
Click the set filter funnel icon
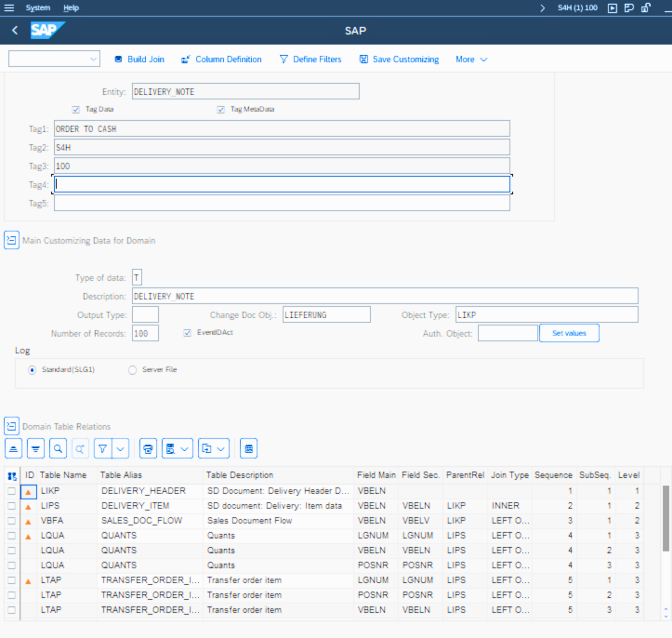[103, 449]
